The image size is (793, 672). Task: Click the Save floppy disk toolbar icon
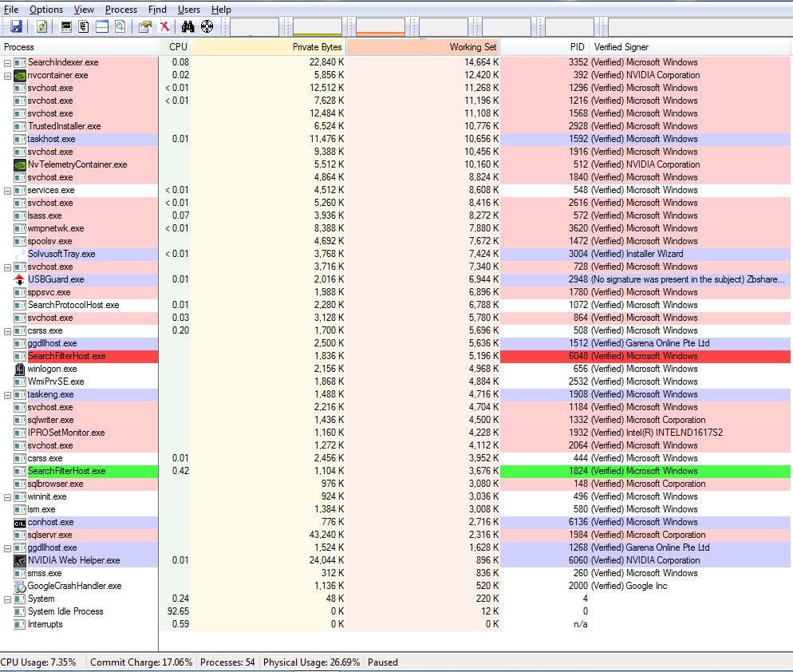click(16, 26)
